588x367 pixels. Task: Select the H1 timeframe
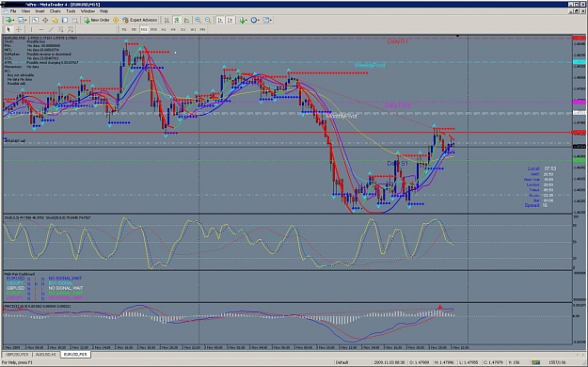[164, 29]
